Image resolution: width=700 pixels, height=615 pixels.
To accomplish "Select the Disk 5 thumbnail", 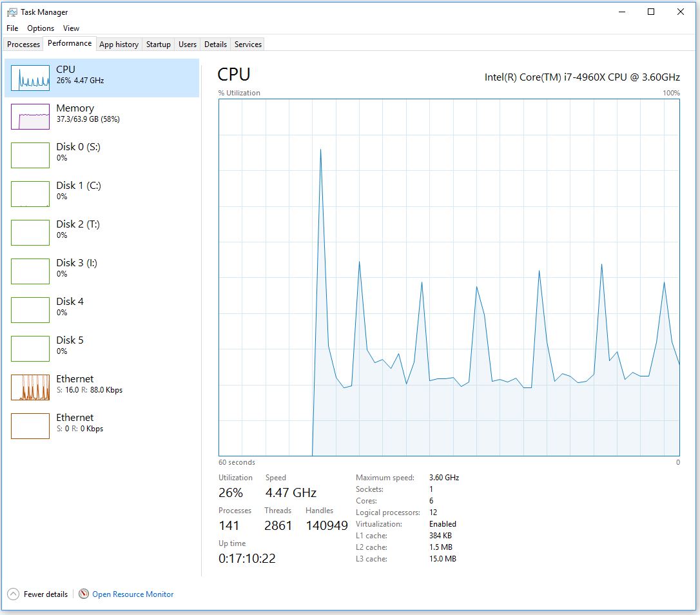I will coord(30,349).
